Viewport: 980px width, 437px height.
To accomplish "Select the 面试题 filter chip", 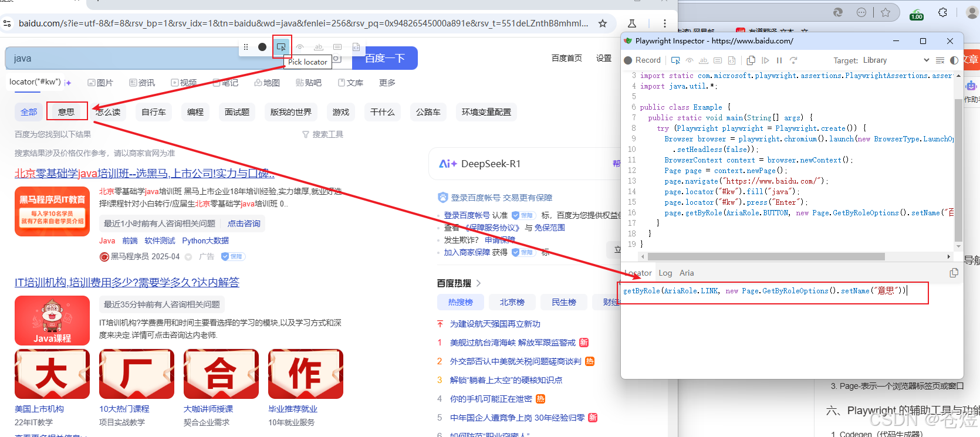I will tap(237, 112).
